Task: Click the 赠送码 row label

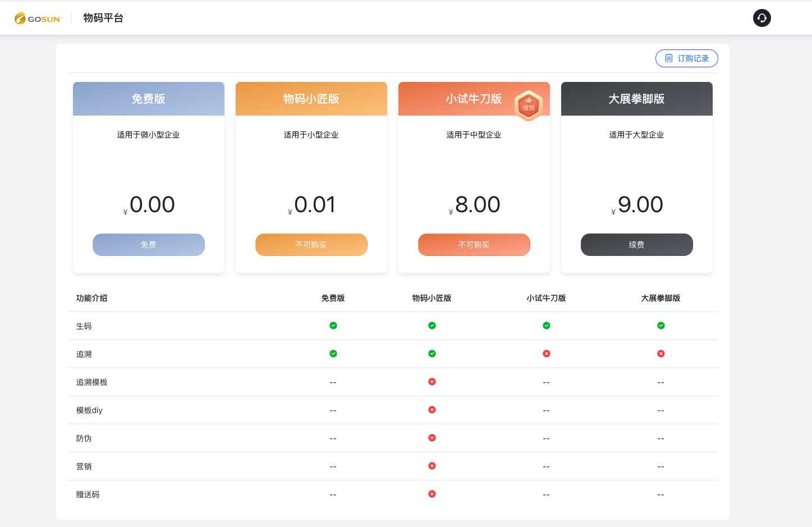Action: point(88,494)
